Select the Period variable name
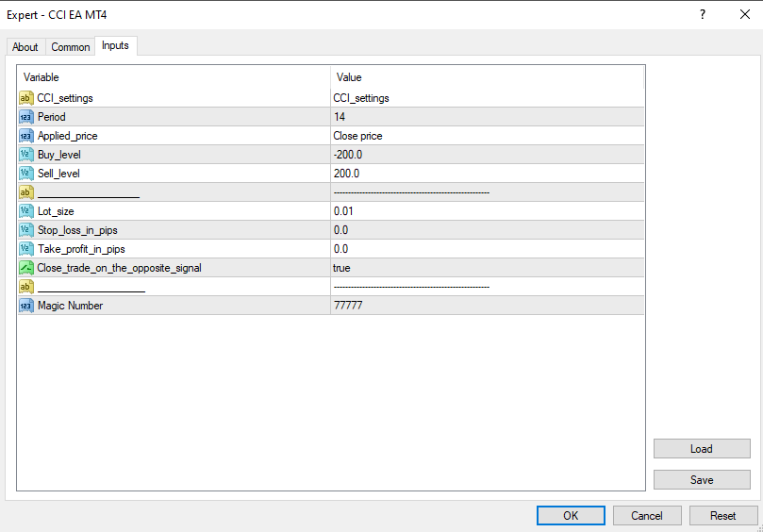This screenshot has height=532, width=763. (x=52, y=117)
